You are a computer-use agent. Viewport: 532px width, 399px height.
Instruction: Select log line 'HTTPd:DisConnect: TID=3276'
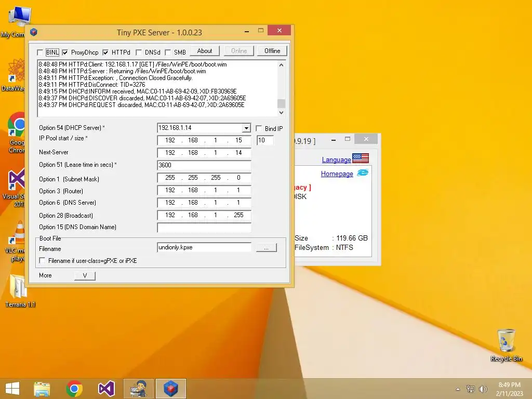[91, 85]
